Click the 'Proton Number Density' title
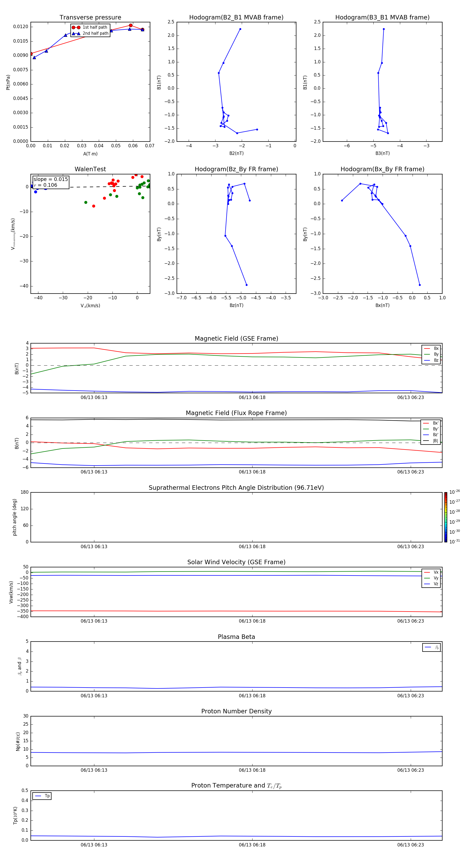Viewport: 473px width, 868px height. (236, 711)
